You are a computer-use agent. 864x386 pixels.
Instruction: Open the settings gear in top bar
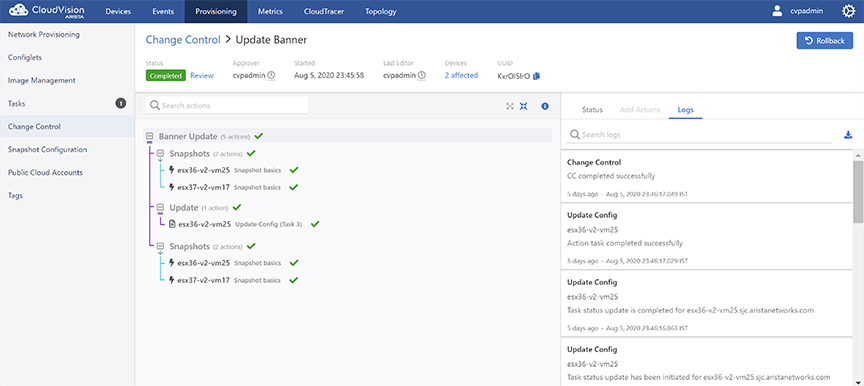pos(849,11)
